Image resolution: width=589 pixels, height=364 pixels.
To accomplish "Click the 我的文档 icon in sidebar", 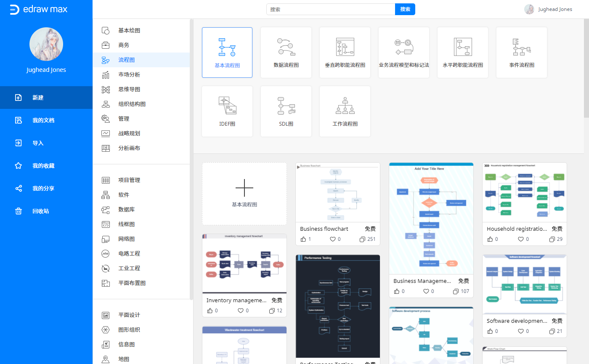I will (18, 120).
